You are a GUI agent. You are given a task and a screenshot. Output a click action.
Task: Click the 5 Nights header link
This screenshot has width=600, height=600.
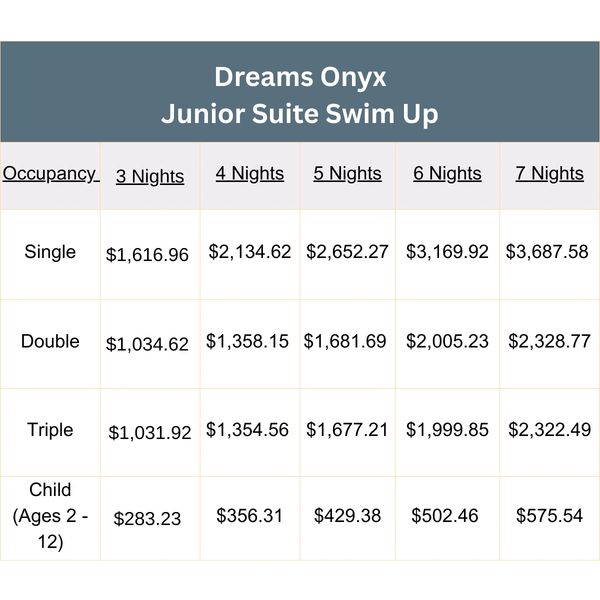(347, 174)
